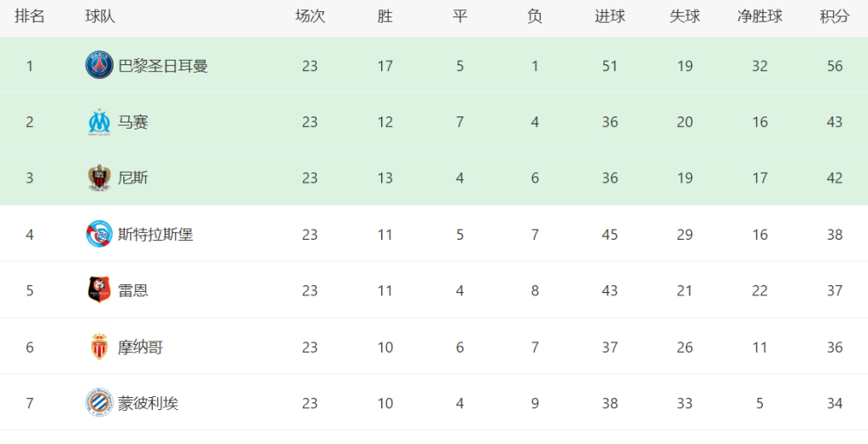The height and width of the screenshot is (444, 868).
Task: Click the 胜 column header
Action: 385,17
